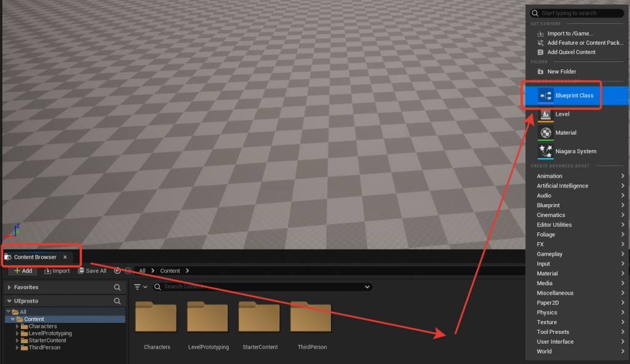630x364 pixels.
Task: Click the UEprosto section search icon
Action: (x=118, y=301)
